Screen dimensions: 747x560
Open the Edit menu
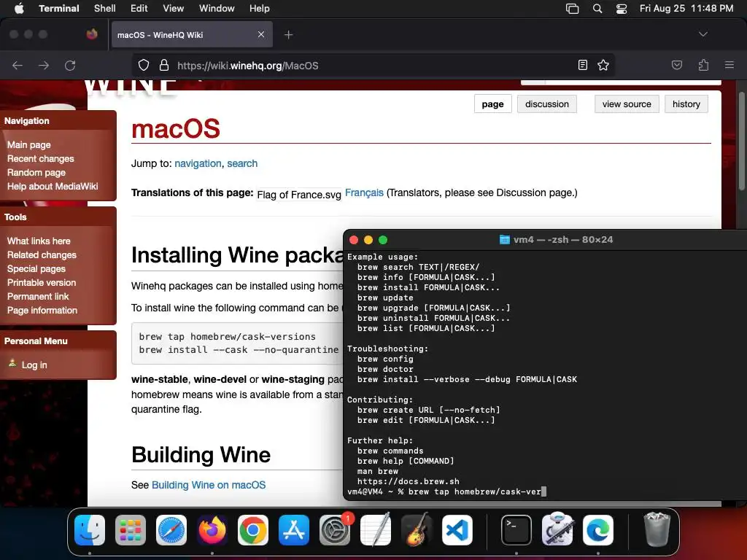click(x=139, y=9)
